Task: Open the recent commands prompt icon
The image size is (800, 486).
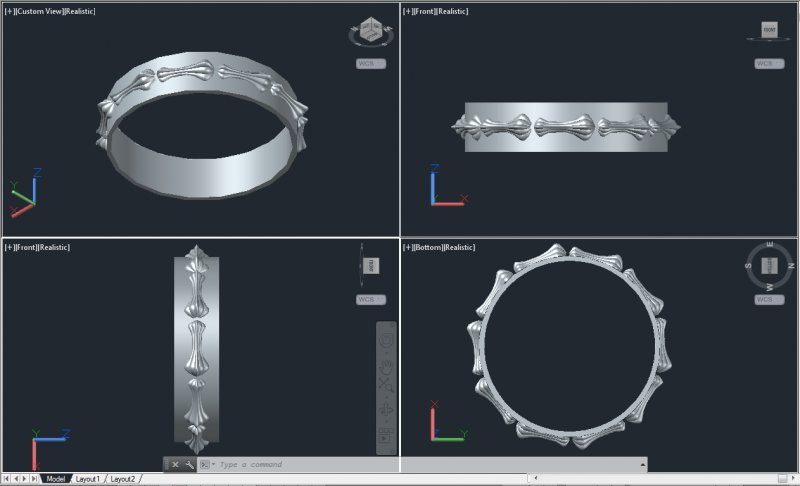Action: point(205,465)
